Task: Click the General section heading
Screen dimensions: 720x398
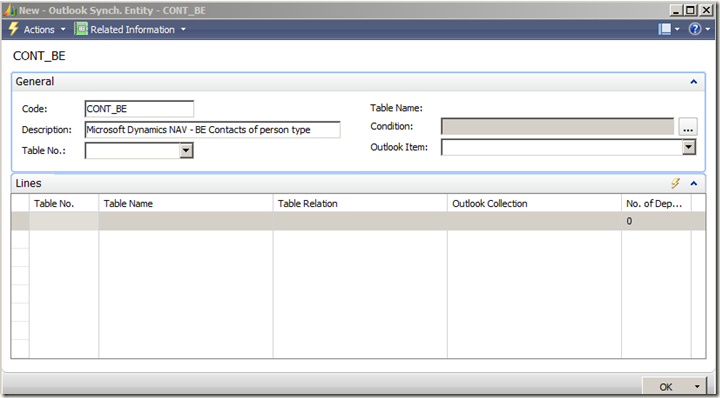Action: [x=34, y=81]
